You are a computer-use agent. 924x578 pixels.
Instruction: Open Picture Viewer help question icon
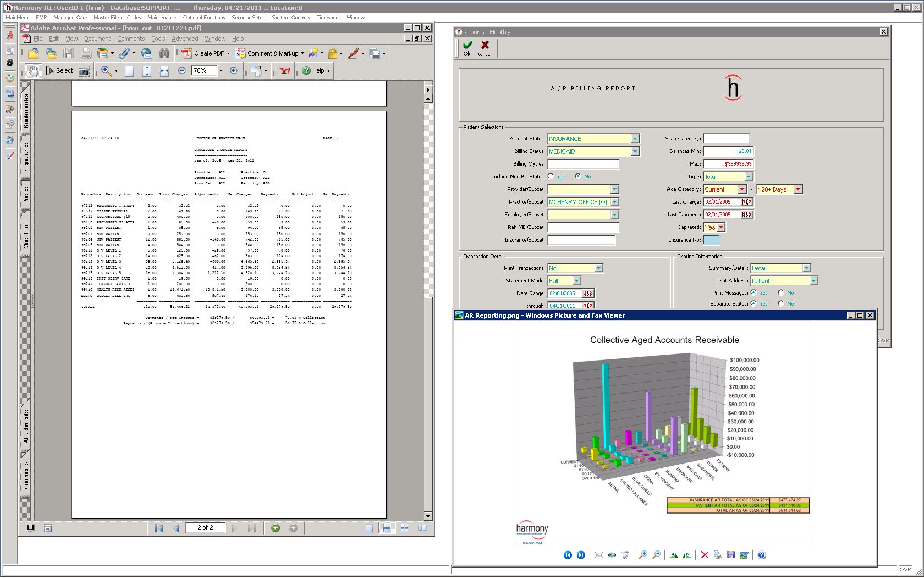(762, 555)
